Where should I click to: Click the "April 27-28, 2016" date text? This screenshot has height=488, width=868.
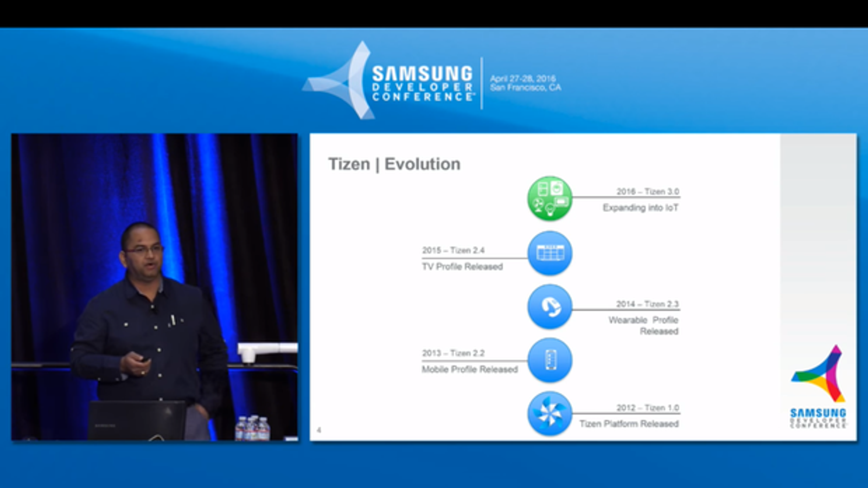(x=523, y=79)
